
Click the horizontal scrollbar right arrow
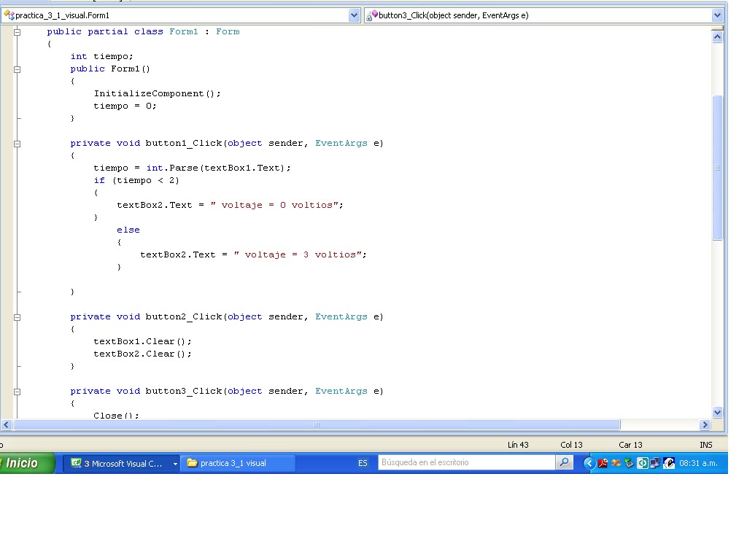[x=705, y=425]
